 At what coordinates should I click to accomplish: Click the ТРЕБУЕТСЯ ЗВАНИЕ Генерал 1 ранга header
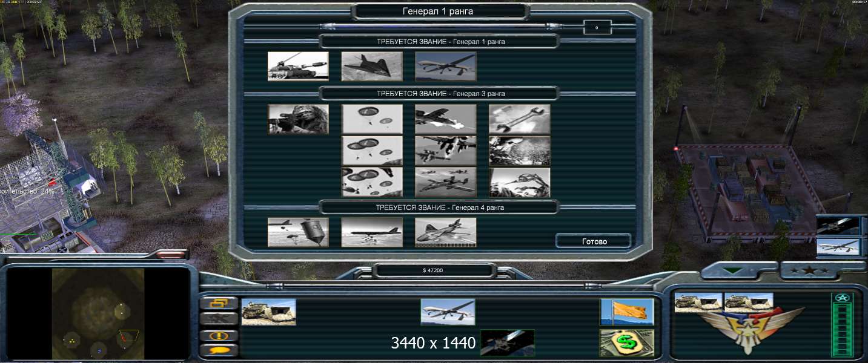440,42
